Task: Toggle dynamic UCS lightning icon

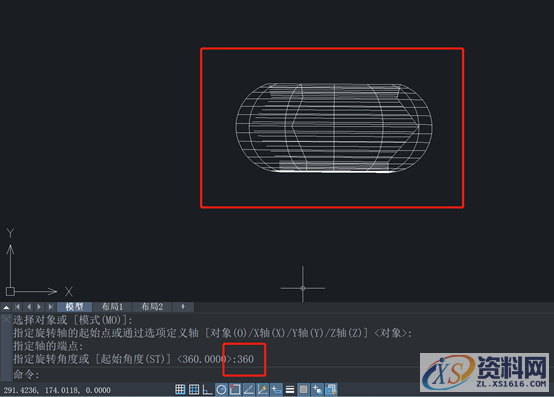Action: 263,389
